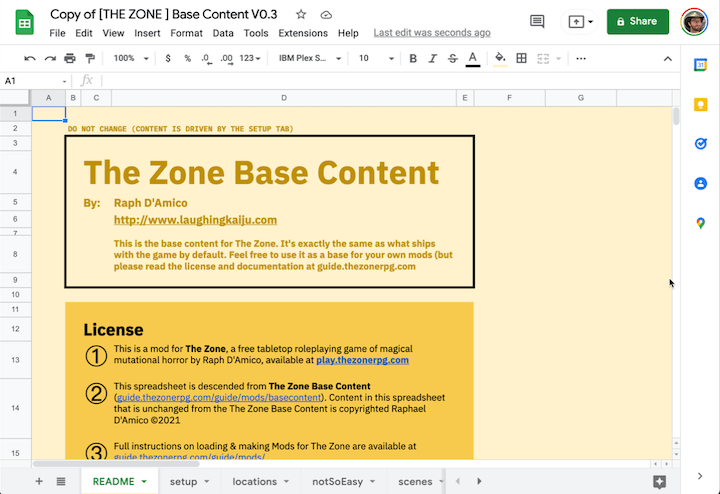Click the name box showing A1
Viewport: 720px width, 494px height.
pyautogui.click(x=35, y=81)
